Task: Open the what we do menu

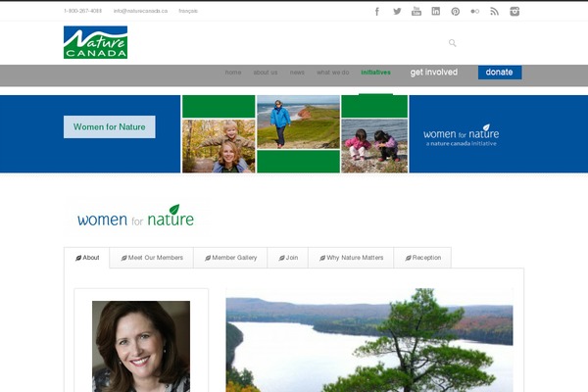Action: pyautogui.click(x=333, y=73)
